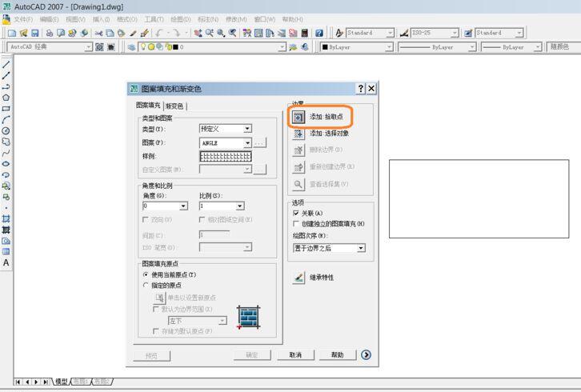Select the Rectangle tool in the left toolbar

click(x=6, y=109)
